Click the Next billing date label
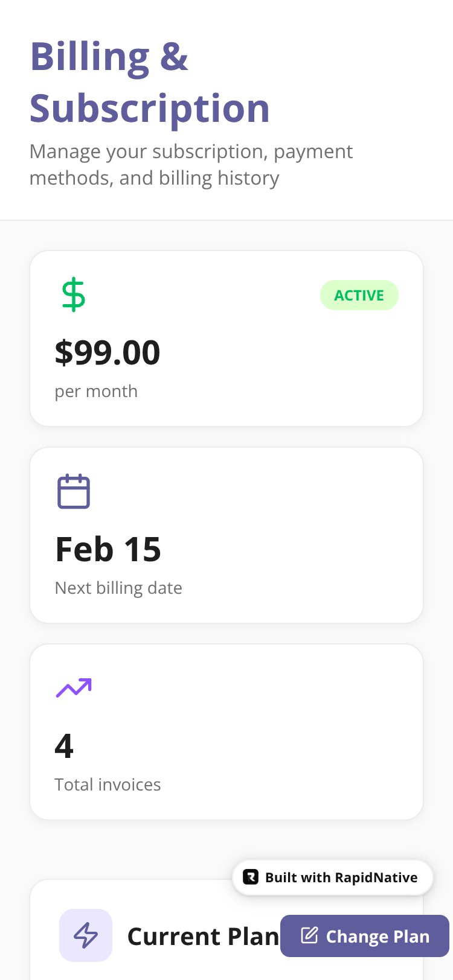The image size is (453, 980). click(118, 588)
